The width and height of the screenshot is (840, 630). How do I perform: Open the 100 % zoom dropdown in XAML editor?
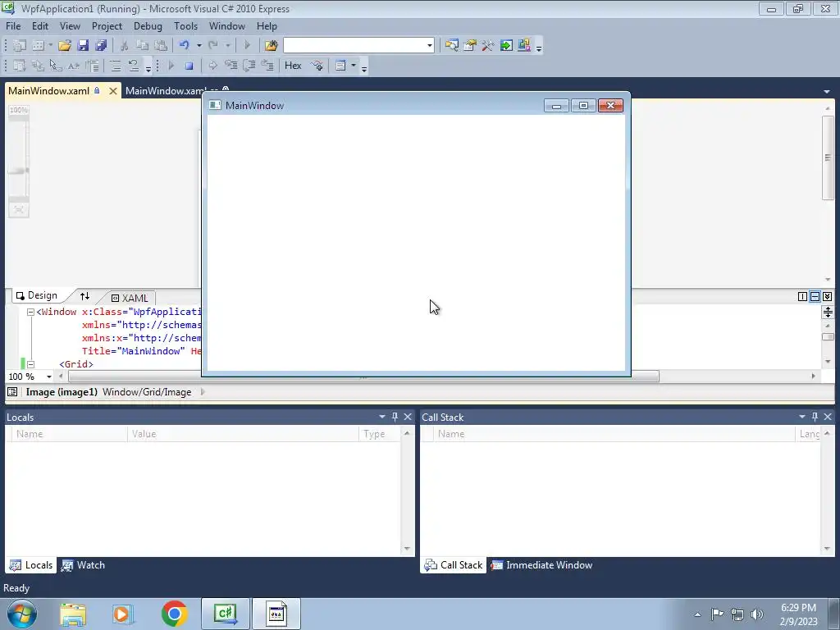point(48,377)
